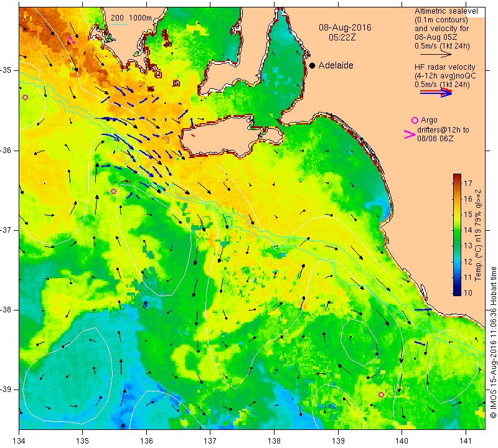Click the 'Argo' legend label
Image resolution: width=498 pixels, height=448 pixels.
point(429,120)
